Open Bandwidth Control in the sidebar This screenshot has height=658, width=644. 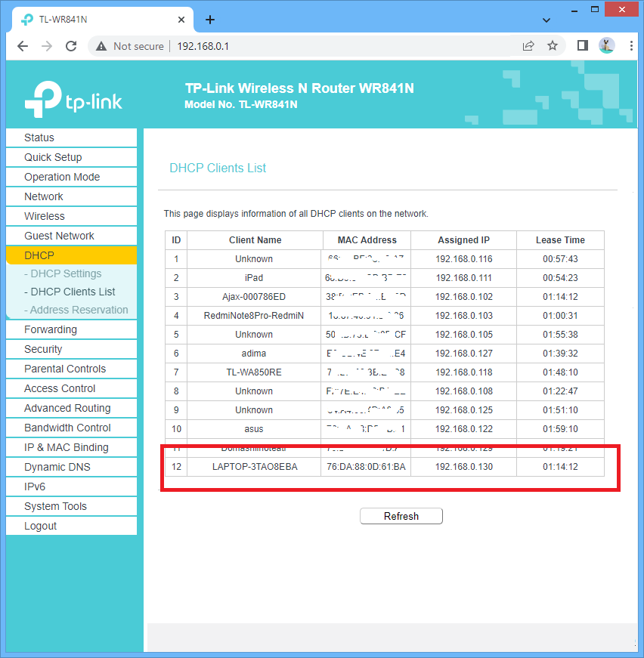[x=71, y=428]
